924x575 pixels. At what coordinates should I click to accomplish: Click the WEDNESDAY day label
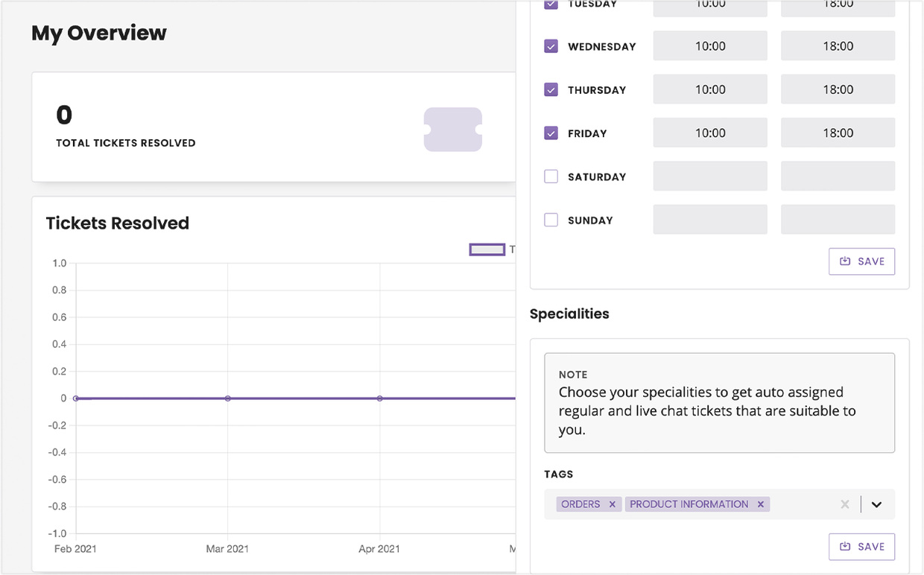pyautogui.click(x=602, y=47)
